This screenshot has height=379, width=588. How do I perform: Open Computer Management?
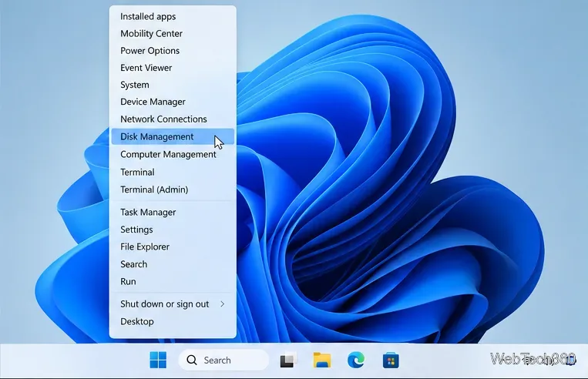click(173, 154)
